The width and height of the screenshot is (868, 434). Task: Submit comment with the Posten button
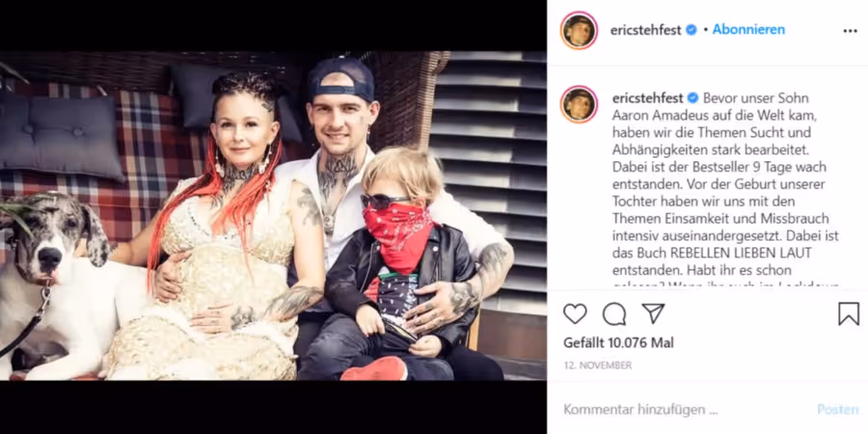838,410
